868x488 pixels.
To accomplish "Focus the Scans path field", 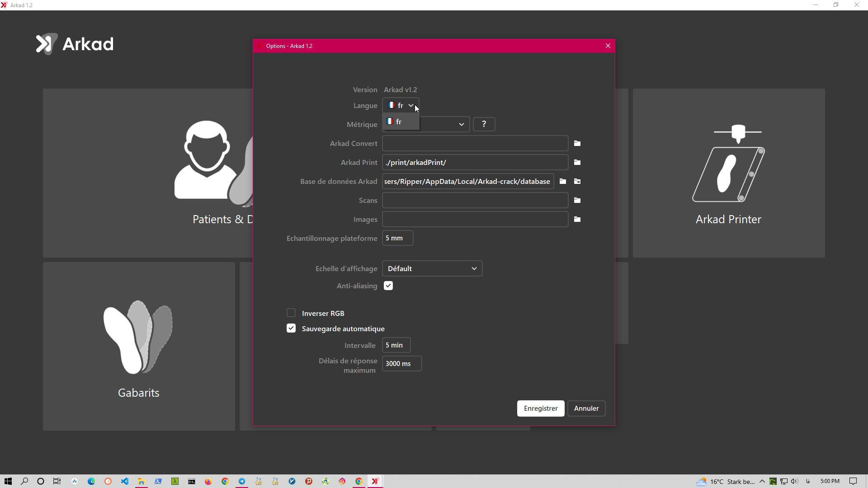I will click(x=475, y=200).
